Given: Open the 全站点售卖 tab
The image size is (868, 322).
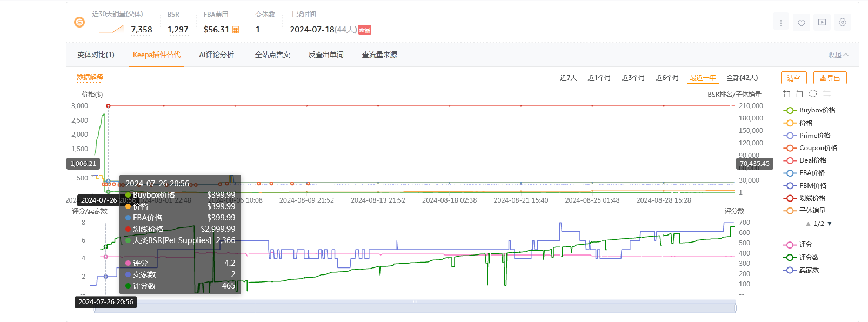Looking at the screenshot, I should [x=272, y=55].
